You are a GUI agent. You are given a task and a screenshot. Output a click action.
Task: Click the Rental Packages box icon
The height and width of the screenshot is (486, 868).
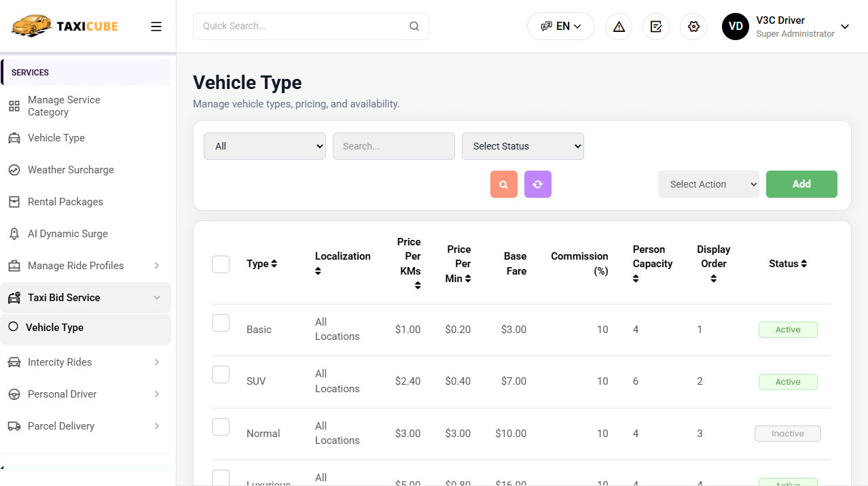point(14,202)
